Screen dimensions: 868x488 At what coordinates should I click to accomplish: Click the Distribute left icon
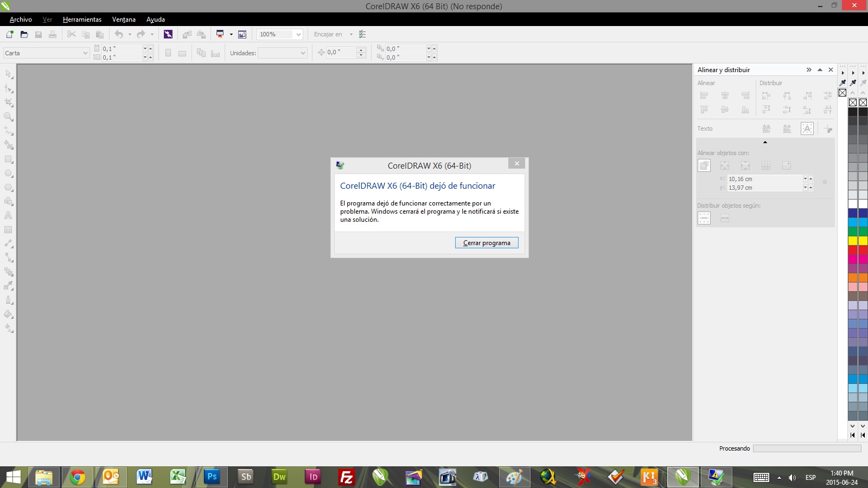click(766, 95)
